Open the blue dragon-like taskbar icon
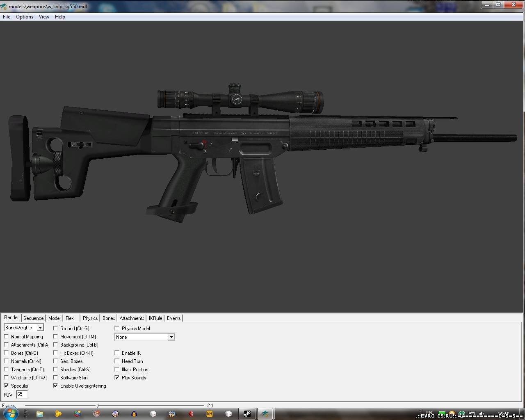Image resolution: width=525 pixels, height=420 pixels. coord(172,414)
